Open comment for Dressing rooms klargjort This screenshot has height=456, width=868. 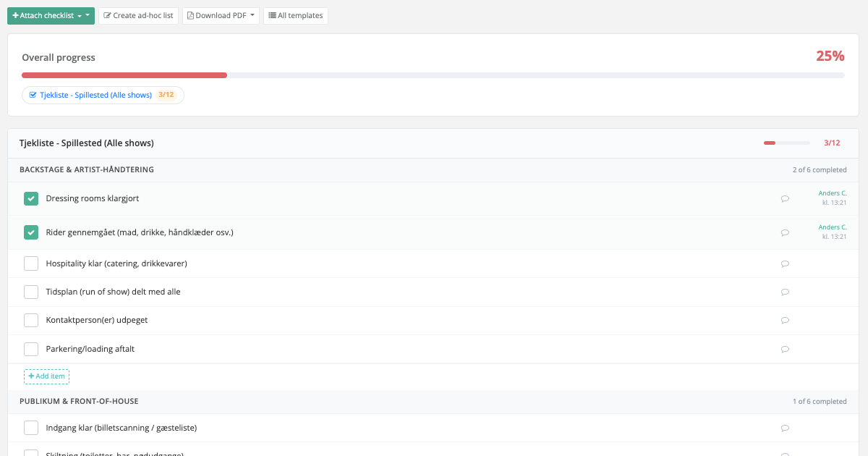coord(785,199)
